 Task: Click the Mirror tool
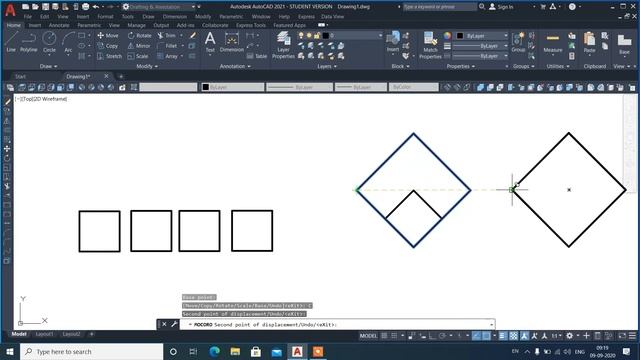point(139,46)
